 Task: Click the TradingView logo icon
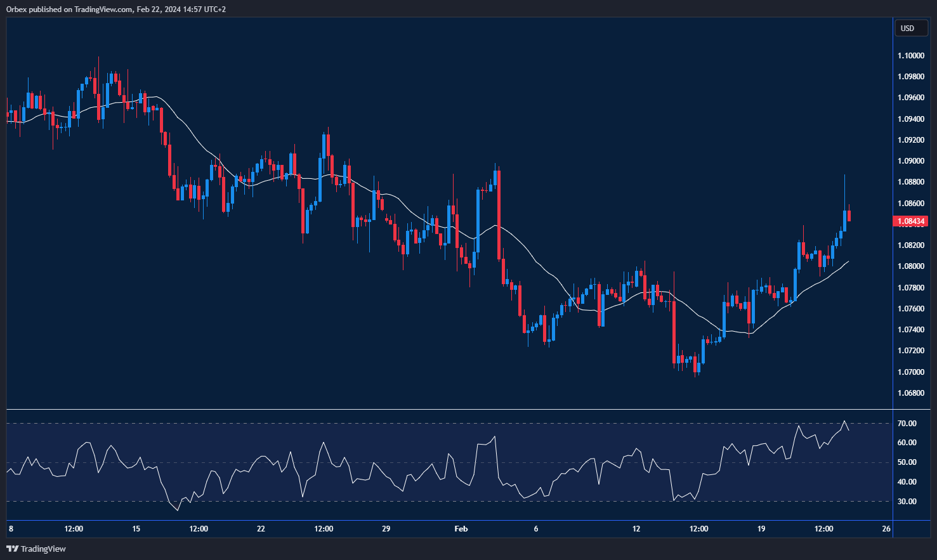[12, 549]
